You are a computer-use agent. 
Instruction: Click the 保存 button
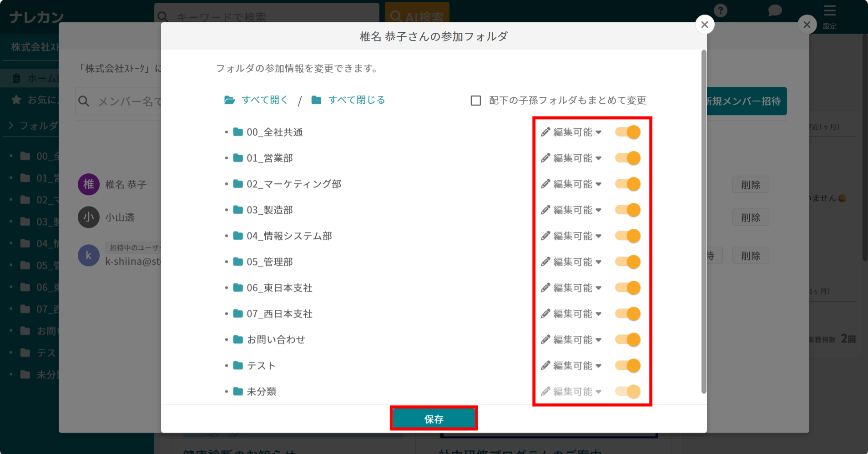434,418
